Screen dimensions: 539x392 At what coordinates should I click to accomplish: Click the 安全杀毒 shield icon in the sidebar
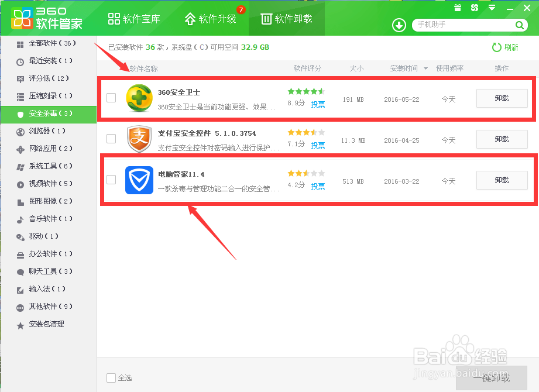point(19,114)
